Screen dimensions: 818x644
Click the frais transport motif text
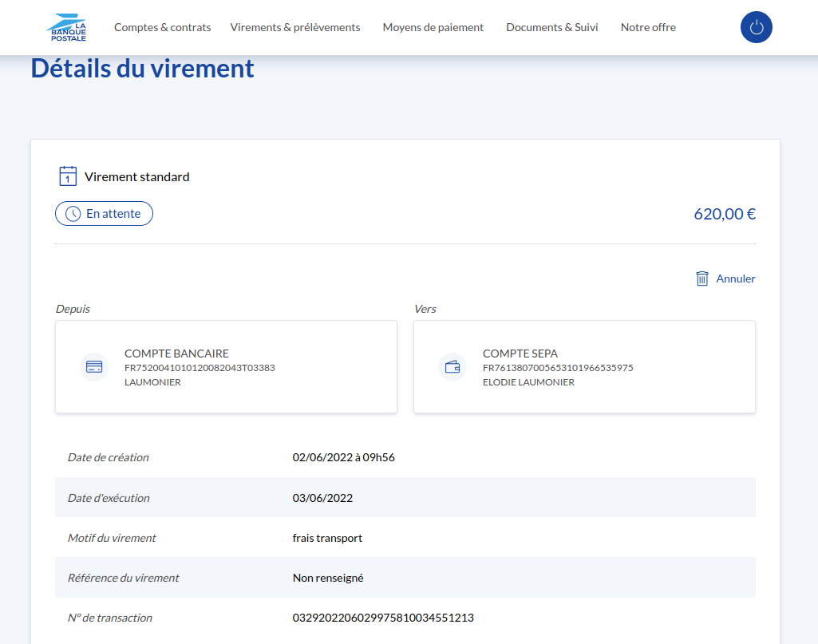327,538
